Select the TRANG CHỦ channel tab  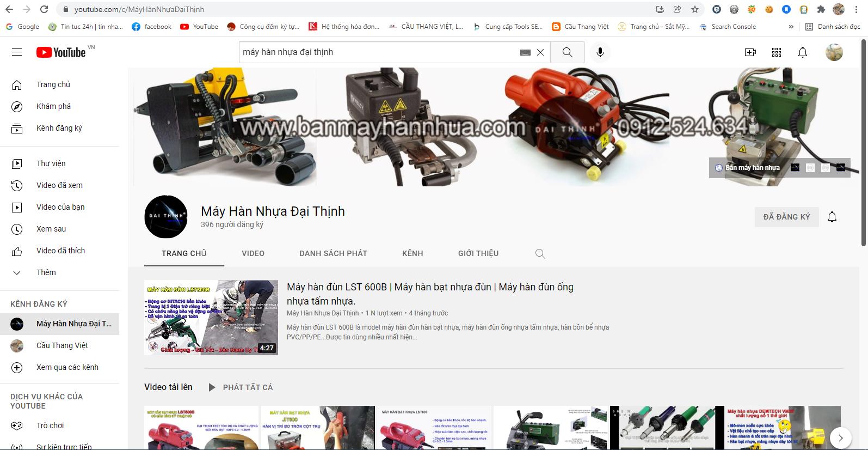(x=184, y=253)
